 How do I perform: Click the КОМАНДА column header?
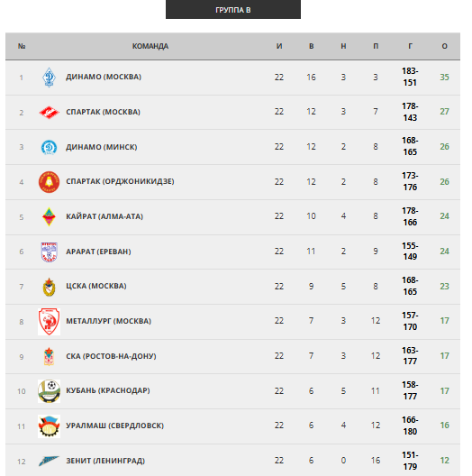click(150, 46)
